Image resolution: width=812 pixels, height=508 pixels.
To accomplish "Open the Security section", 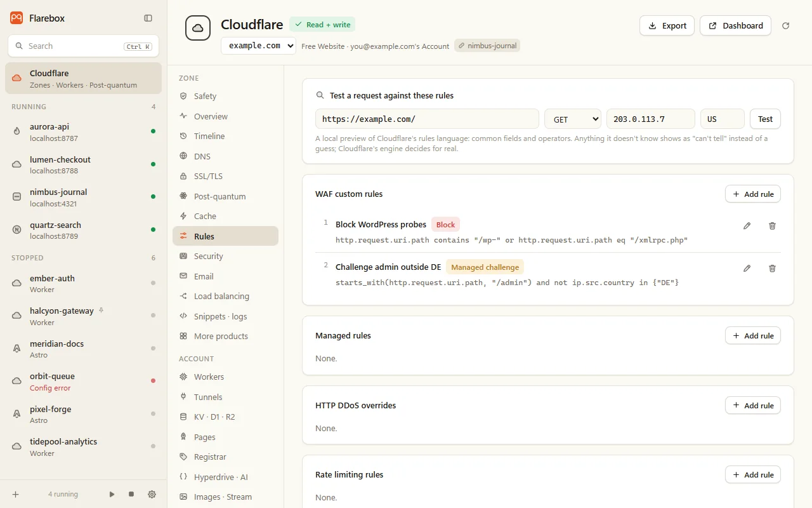I will click(225, 256).
